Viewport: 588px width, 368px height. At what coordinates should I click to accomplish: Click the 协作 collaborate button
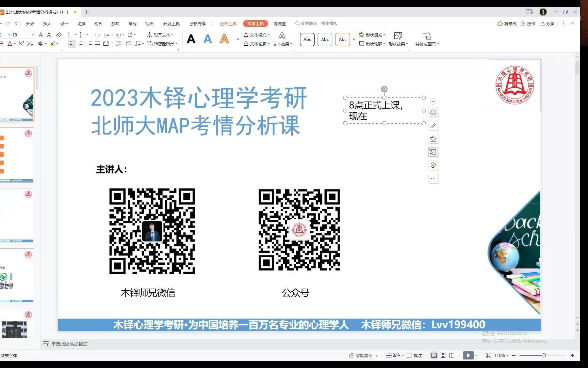[x=528, y=24]
